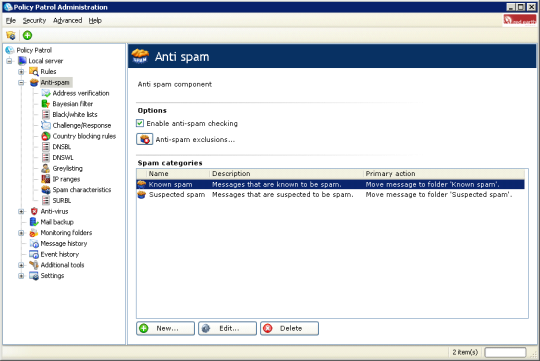Click the Greylisting person icon

pyautogui.click(x=46, y=168)
